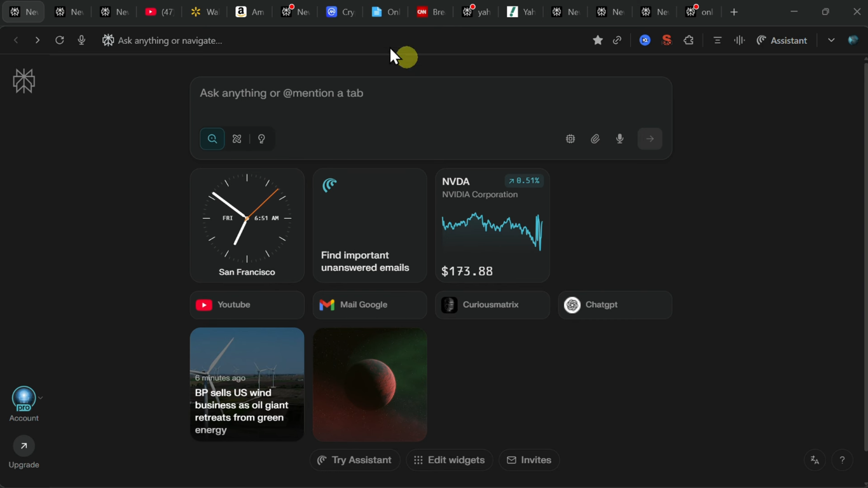The image size is (868, 488).
Task: Submit the query with the arrow button
Action: click(650, 139)
